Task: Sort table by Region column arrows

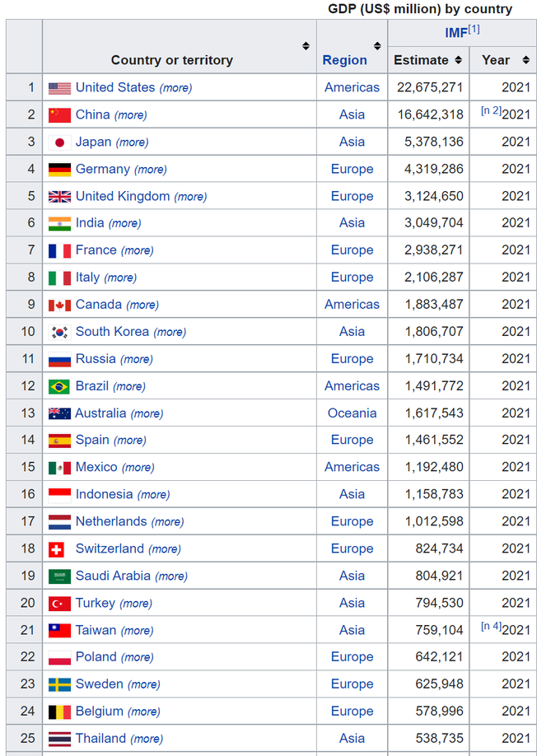Action: point(377,46)
